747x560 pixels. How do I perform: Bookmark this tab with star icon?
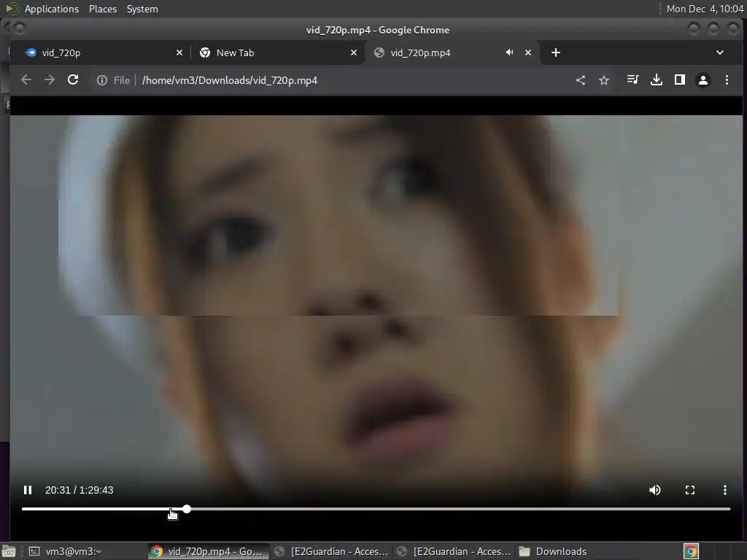(603, 80)
